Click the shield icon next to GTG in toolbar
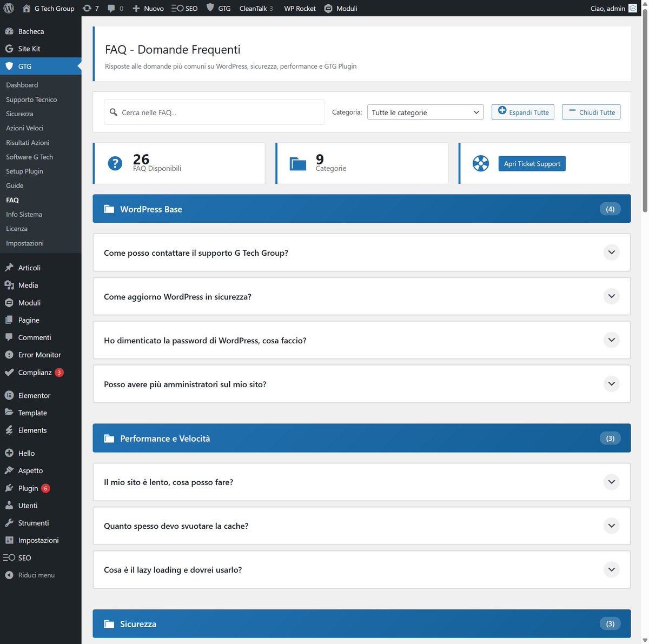The width and height of the screenshot is (649, 644). [210, 8]
